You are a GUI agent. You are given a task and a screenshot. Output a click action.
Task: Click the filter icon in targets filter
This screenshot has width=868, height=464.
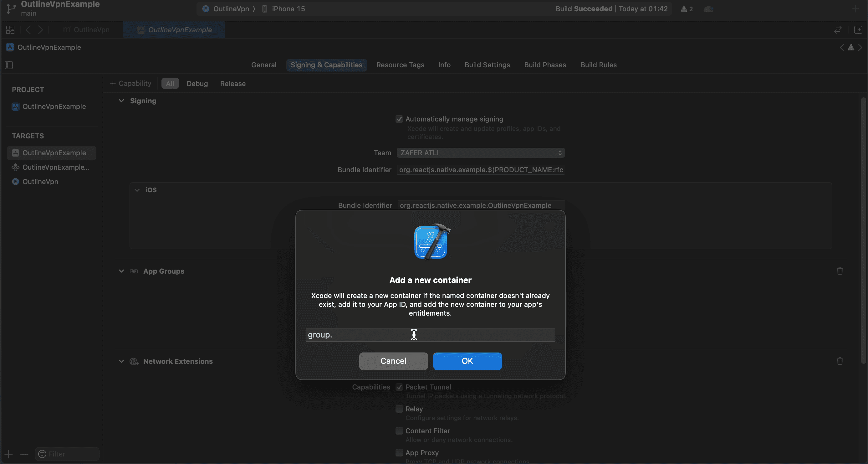coord(42,454)
